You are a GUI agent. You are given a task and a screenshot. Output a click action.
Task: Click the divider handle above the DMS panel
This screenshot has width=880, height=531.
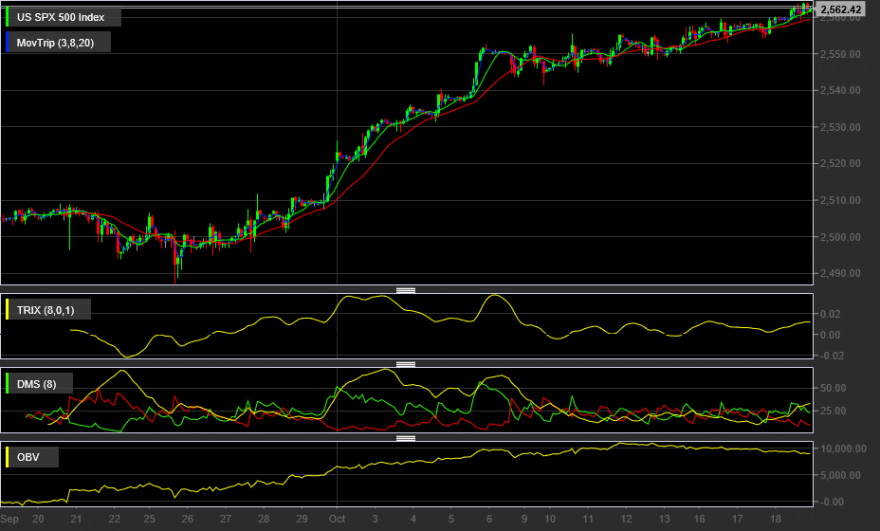pyautogui.click(x=406, y=364)
